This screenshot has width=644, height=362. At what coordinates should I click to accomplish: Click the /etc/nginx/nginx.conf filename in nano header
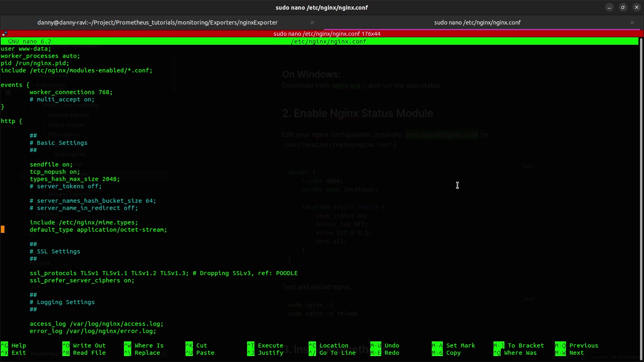(x=328, y=41)
